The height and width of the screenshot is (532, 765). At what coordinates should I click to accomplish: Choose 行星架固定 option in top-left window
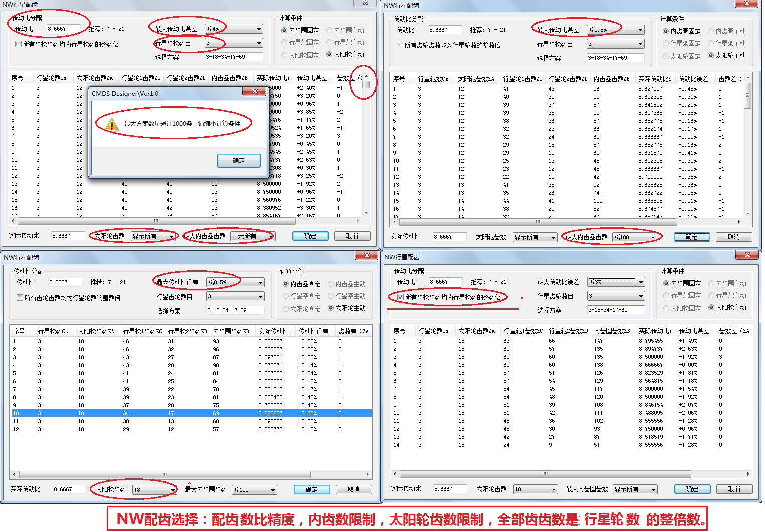[x=284, y=42]
